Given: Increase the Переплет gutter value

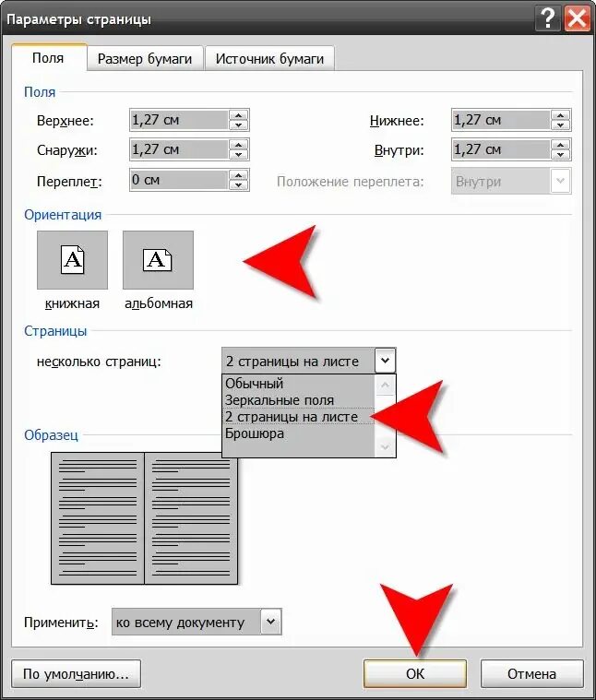Looking at the screenshot, I should click(x=238, y=175).
